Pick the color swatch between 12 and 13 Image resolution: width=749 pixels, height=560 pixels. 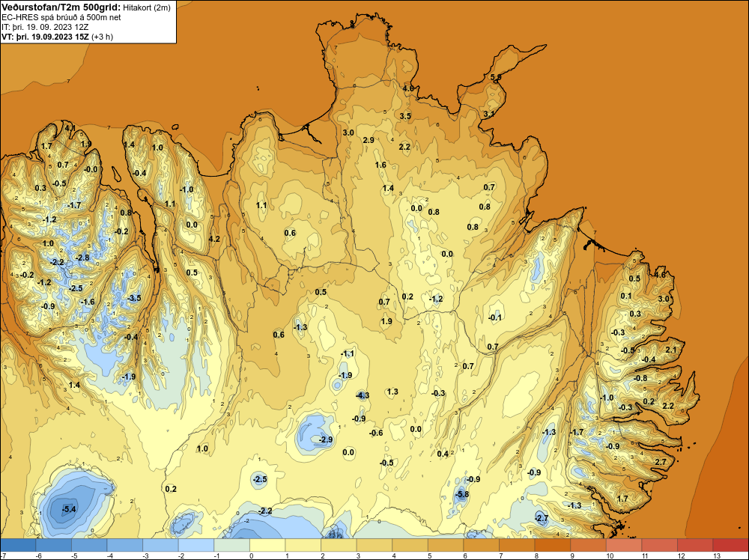(x=695, y=545)
